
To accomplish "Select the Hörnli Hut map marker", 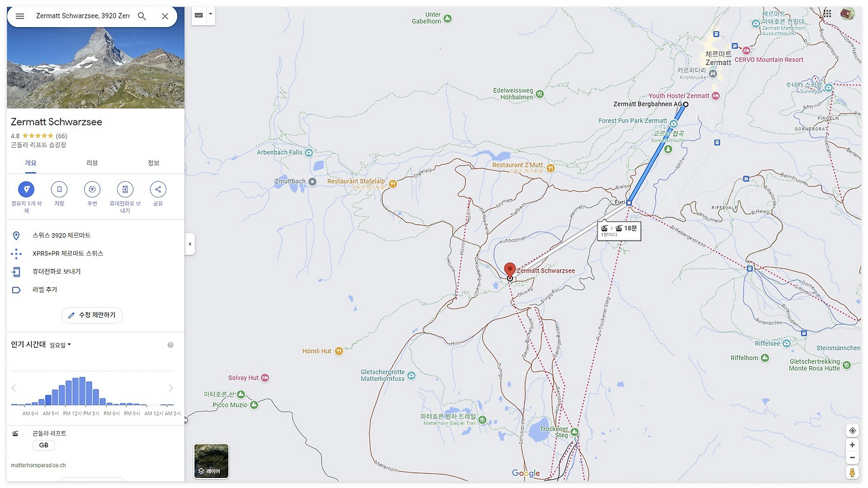I will (x=339, y=351).
